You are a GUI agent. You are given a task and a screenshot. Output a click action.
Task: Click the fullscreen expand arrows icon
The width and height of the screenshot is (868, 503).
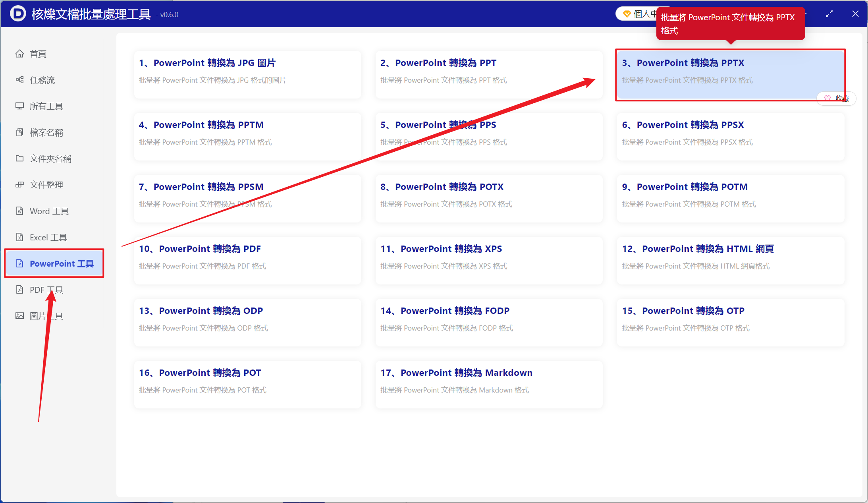click(829, 14)
